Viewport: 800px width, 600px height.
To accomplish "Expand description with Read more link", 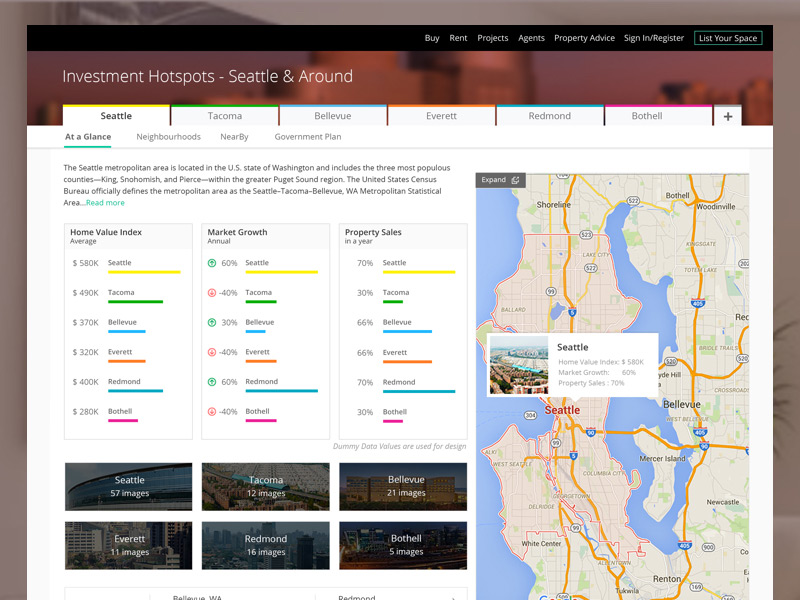I will pos(105,203).
